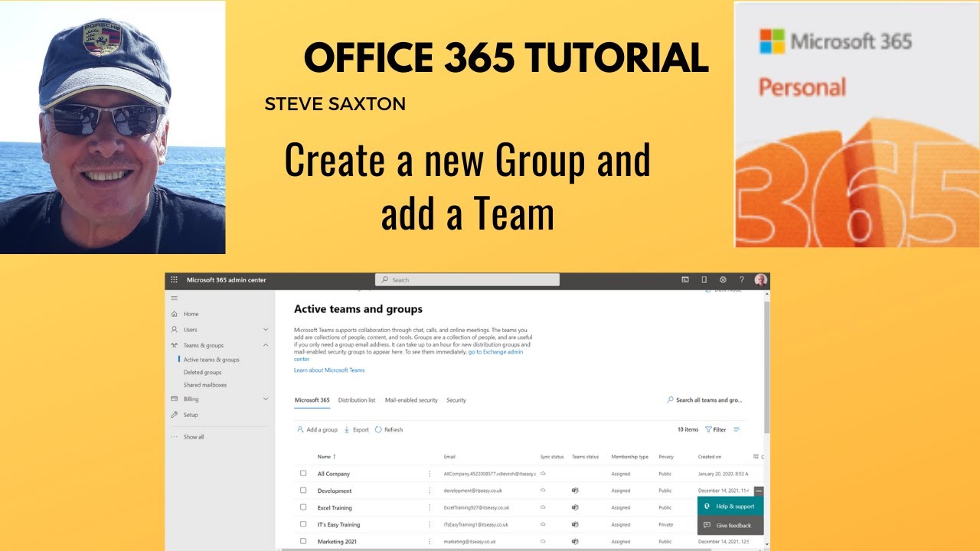
Task: Click the Refresh button
Action: click(x=389, y=430)
